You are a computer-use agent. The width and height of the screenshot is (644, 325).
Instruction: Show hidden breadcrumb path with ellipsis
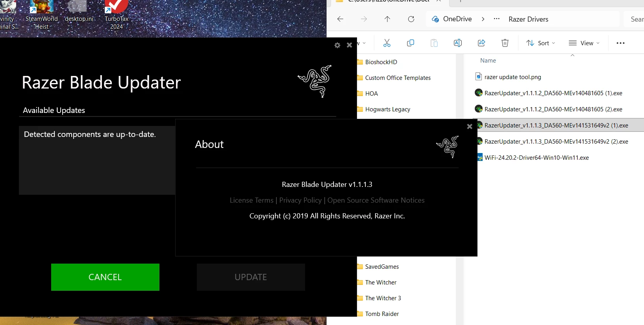(x=497, y=19)
